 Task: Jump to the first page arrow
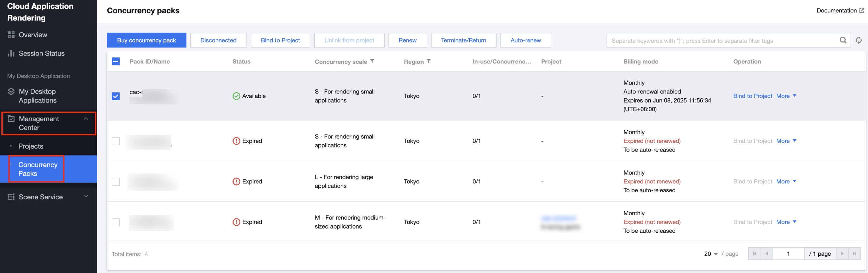coord(754,253)
